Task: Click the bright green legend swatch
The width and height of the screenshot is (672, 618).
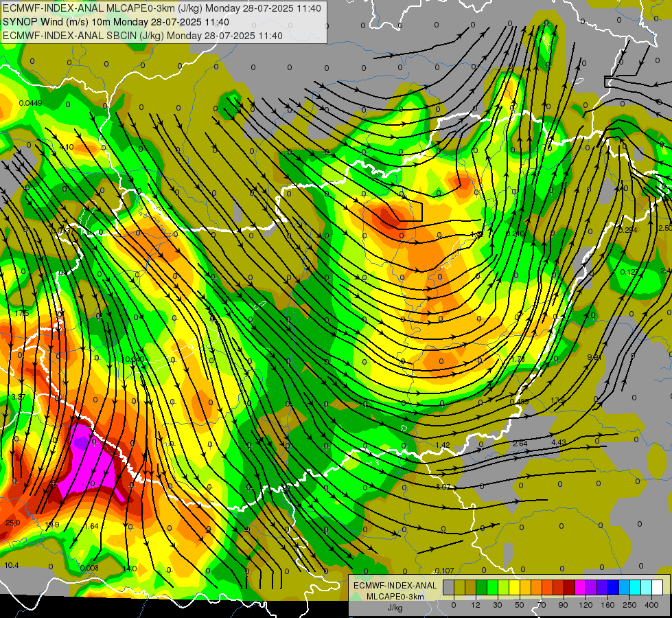Action: point(492,588)
